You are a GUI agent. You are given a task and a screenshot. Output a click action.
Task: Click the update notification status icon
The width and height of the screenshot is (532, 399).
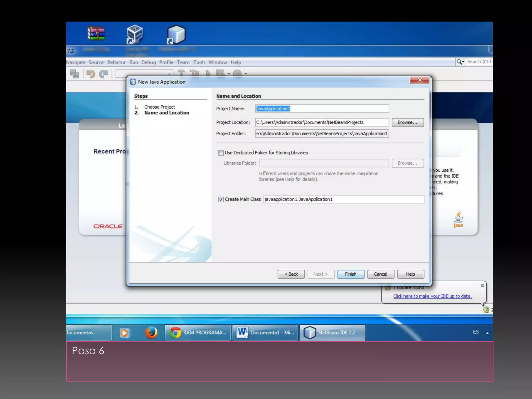coord(486,310)
